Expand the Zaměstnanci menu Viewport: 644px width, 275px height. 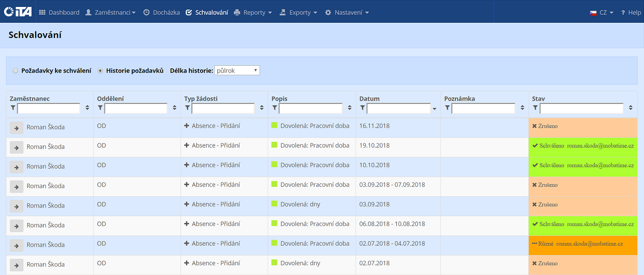pos(110,12)
